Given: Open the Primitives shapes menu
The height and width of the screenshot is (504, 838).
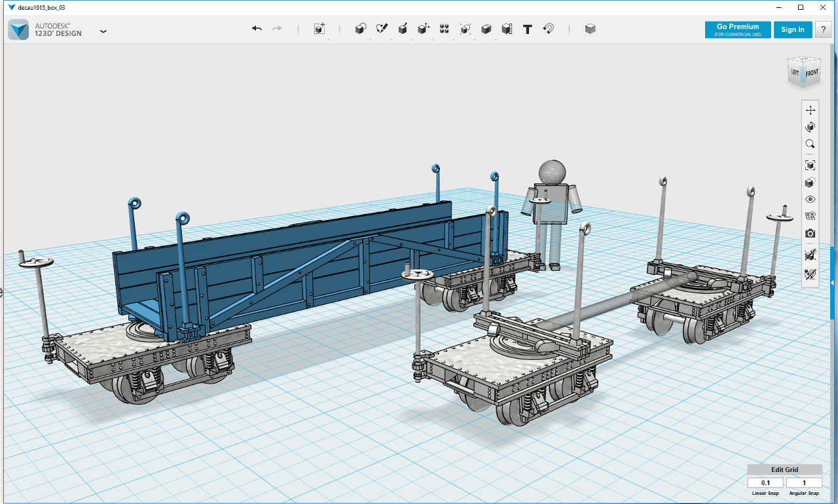Looking at the screenshot, I should pos(360,29).
